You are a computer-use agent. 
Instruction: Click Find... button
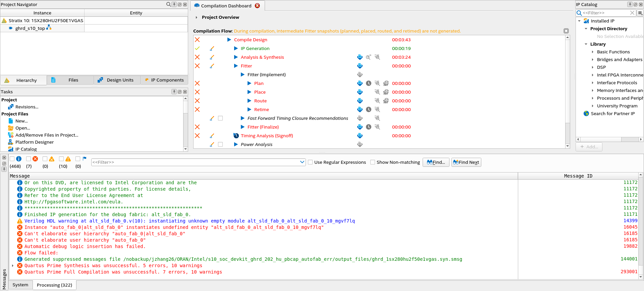tap(436, 162)
